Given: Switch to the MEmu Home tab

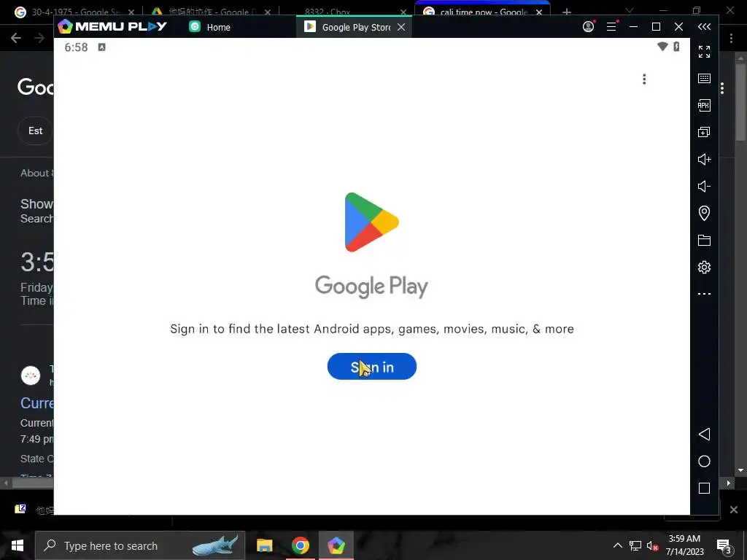Looking at the screenshot, I should pyautogui.click(x=210, y=27).
